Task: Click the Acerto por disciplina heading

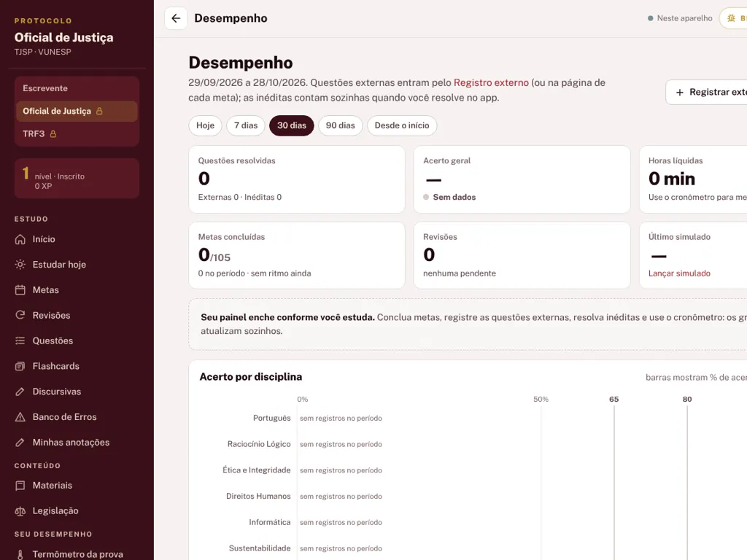Action: [251, 377]
